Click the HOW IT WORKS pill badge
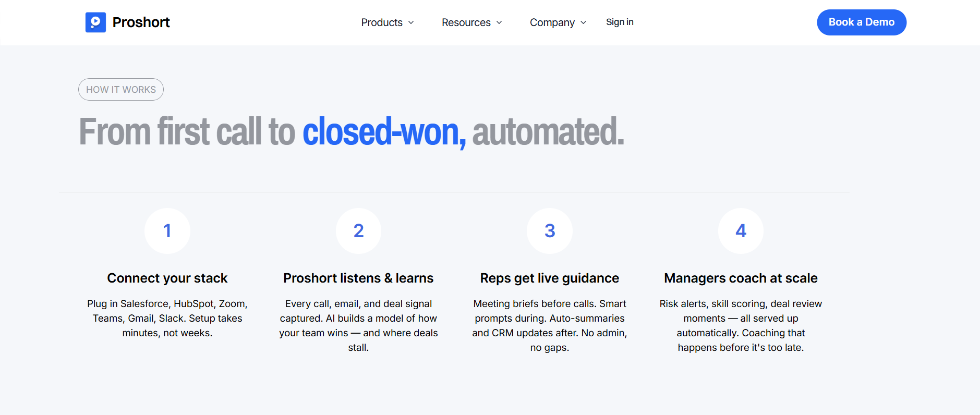 [121, 90]
